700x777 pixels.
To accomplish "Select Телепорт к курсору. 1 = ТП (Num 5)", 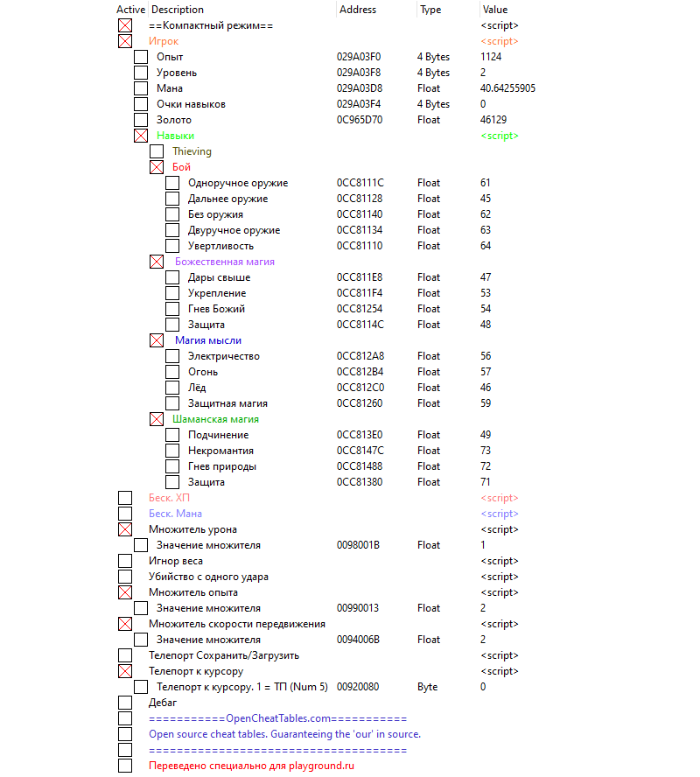I will point(242,687).
